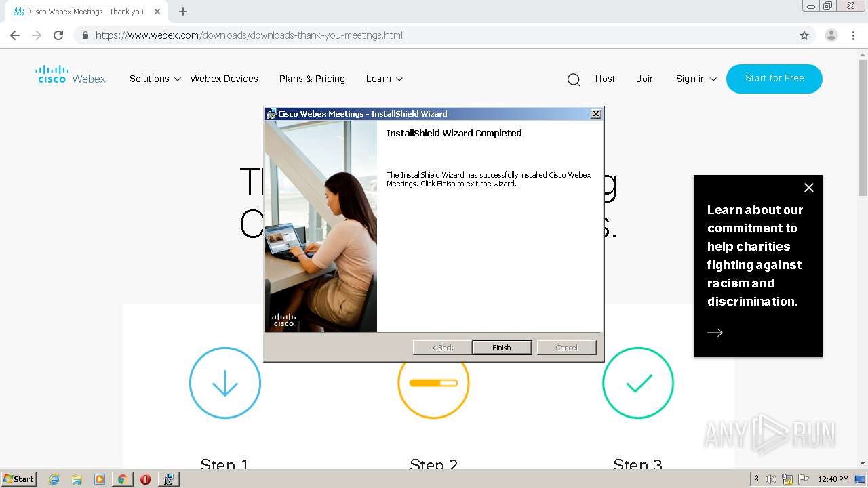868x488 pixels.
Task: Reload the Webex page
Action: (58, 35)
